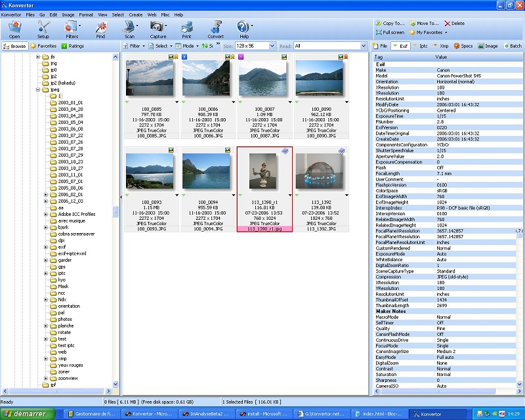Image resolution: width=525 pixels, height=420 pixels.
Task: Click the démarrer Start button
Action: 24,413
